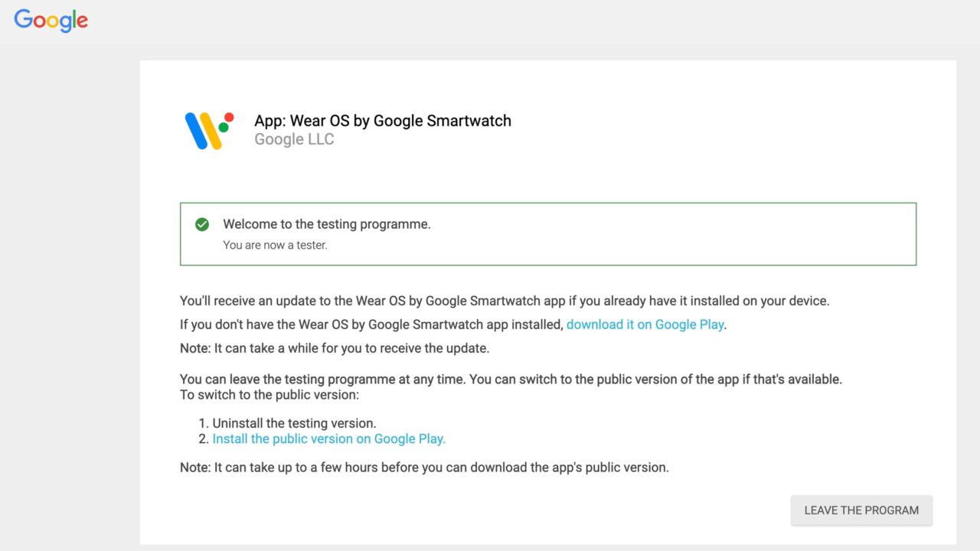Image resolution: width=980 pixels, height=551 pixels.
Task: Click the app title Wear OS by Google Smartwatch
Action: pyautogui.click(x=383, y=120)
